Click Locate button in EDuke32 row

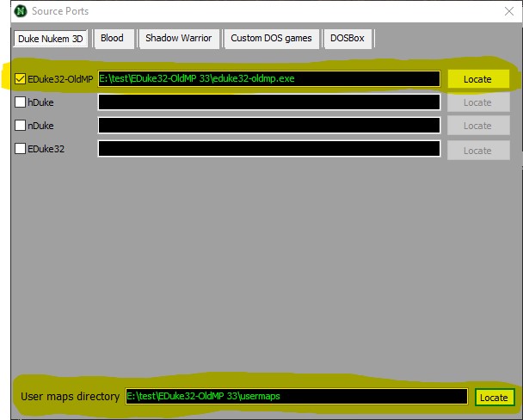pyautogui.click(x=478, y=151)
